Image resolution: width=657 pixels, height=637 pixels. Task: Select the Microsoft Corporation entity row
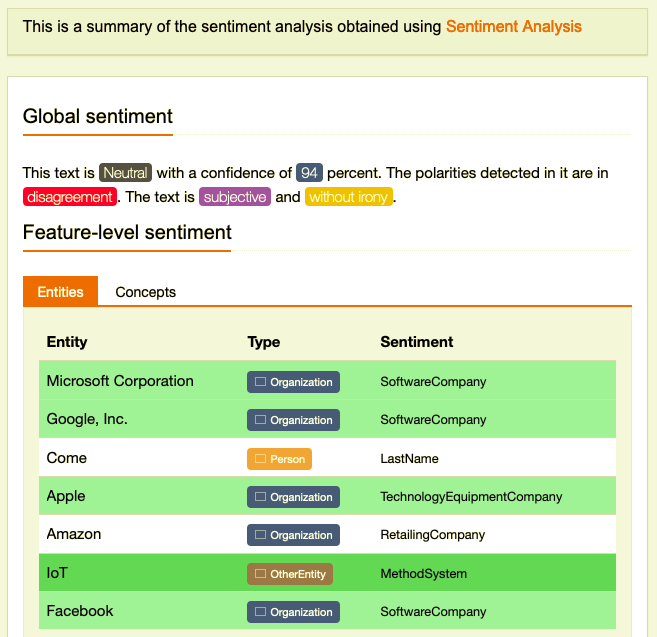tap(327, 380)
